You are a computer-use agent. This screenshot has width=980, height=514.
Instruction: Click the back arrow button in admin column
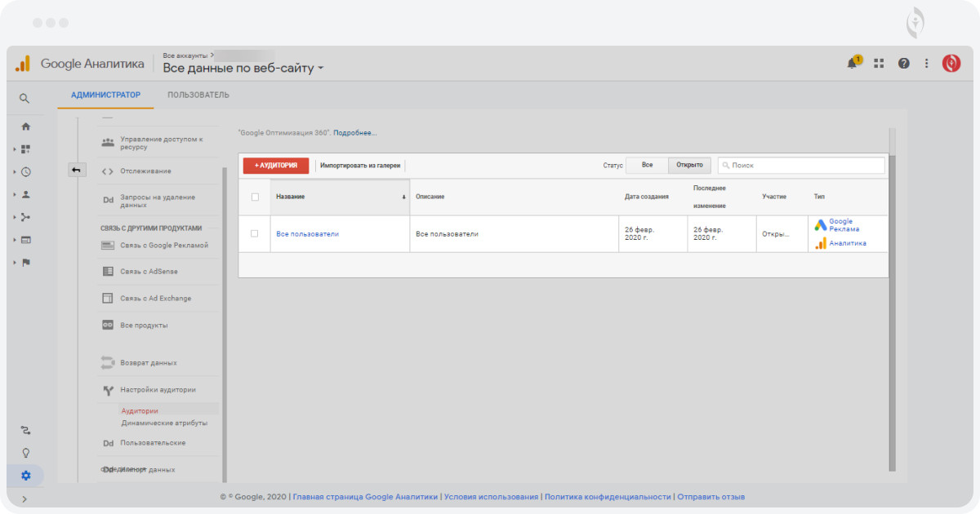76,170
